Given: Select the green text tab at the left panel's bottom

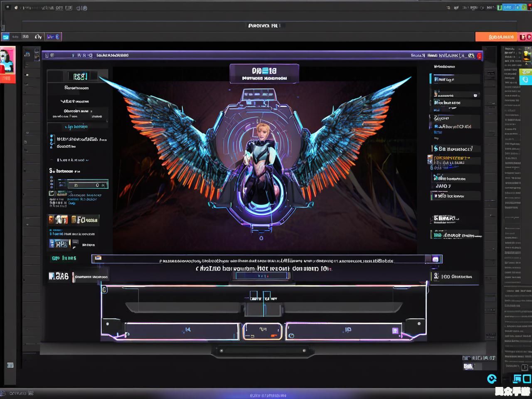Looking at the screenshot, I should [64, 258].
